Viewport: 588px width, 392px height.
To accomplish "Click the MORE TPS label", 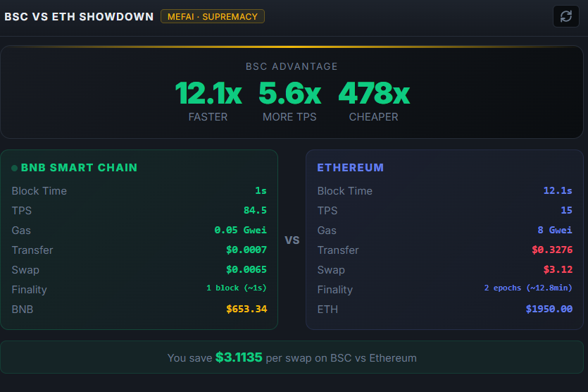I will click(289, 117).
